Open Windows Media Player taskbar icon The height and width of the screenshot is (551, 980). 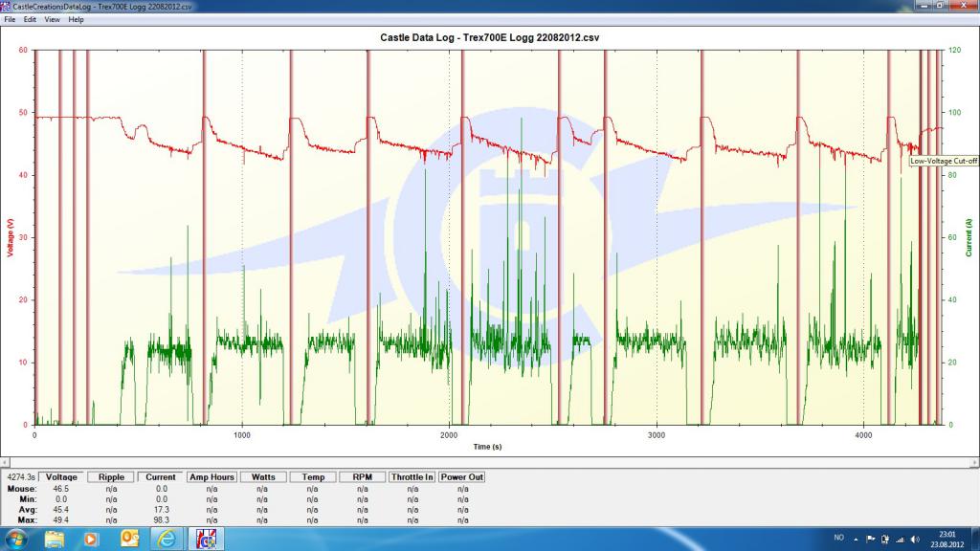pos(92,539)
